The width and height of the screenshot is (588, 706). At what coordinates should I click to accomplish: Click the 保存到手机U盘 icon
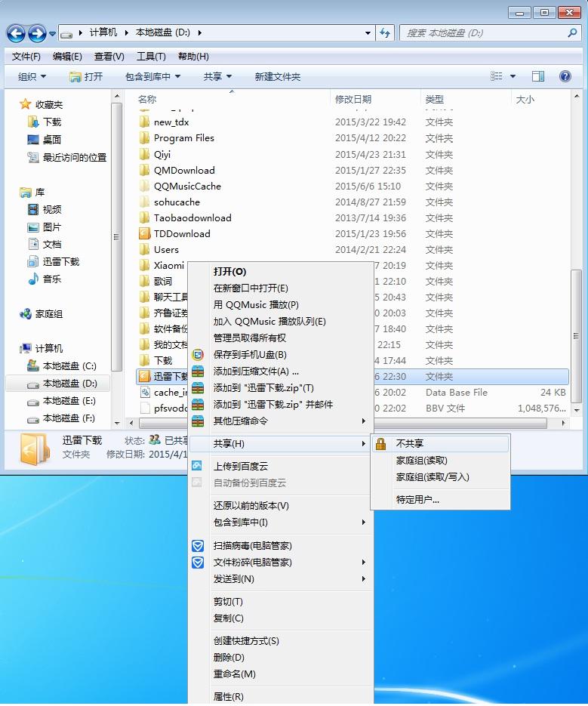coord(198,355)
